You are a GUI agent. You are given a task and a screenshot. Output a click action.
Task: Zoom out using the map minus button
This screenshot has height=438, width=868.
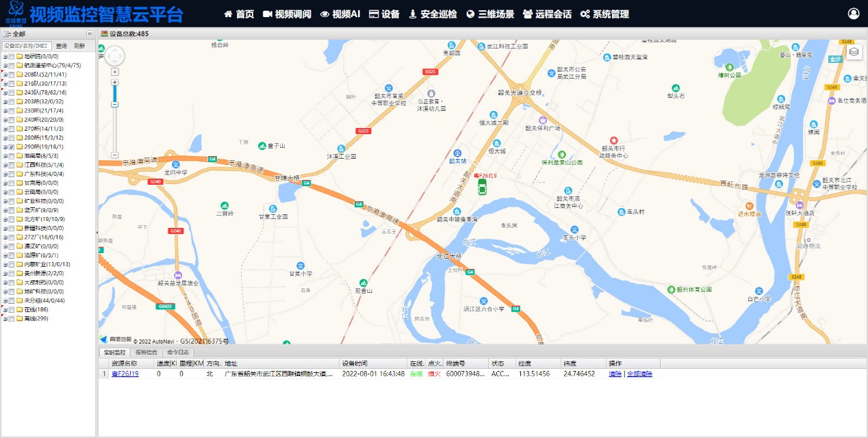coord(114,155)
